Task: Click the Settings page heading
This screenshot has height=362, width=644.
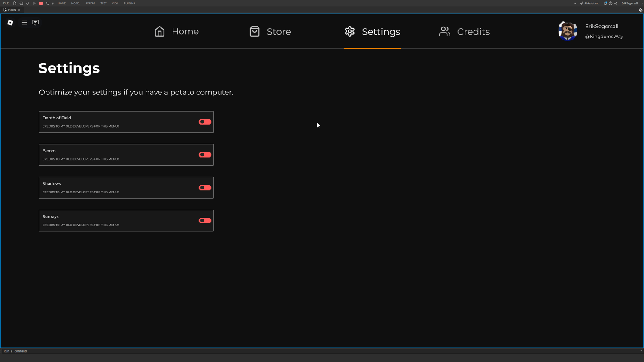Action: [69, 68]
